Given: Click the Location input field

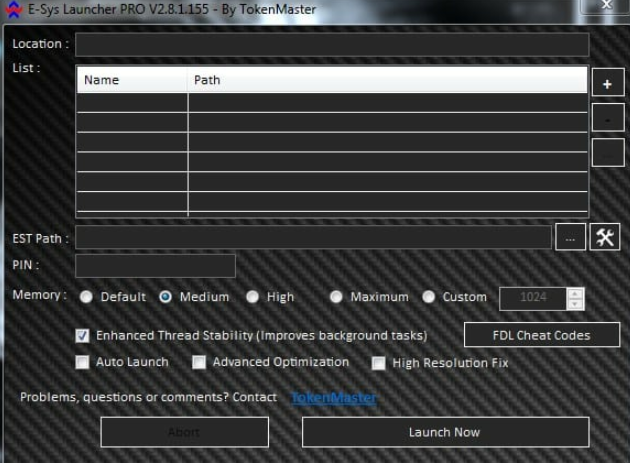Looking at the screenshot, I should coord(332,44).
